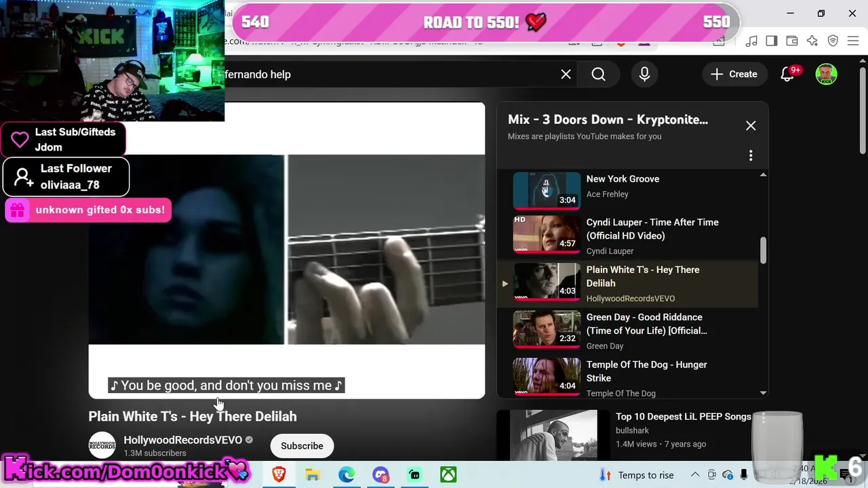Clear the YouTube search box text
Viewport: 868px width, 488px height.
(566, 74)
